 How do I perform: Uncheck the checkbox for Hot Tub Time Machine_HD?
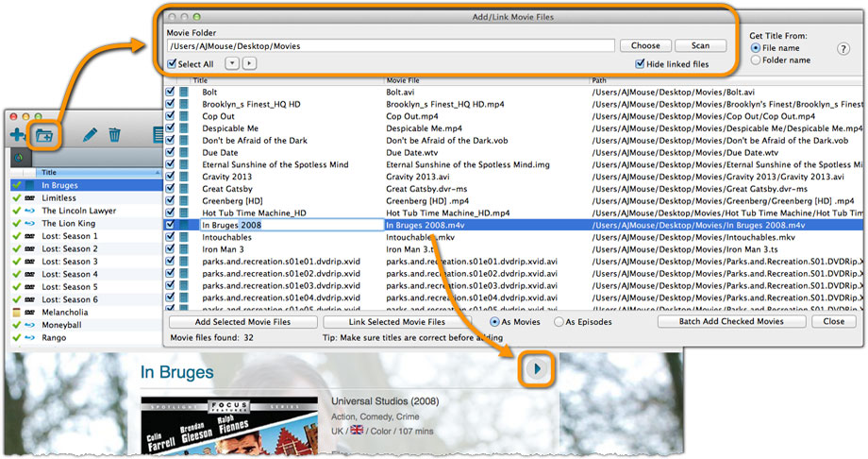(170, 212)
